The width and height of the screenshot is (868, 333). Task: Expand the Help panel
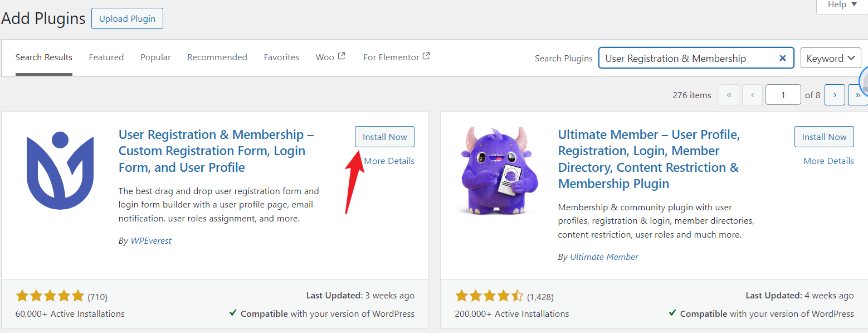pos(841,4)
